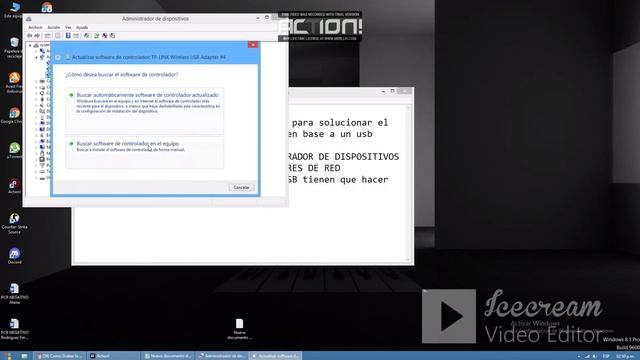Open Google Chrome desktop icon
The height and width of the screenshot is (360, 640).
pos(14,116)
